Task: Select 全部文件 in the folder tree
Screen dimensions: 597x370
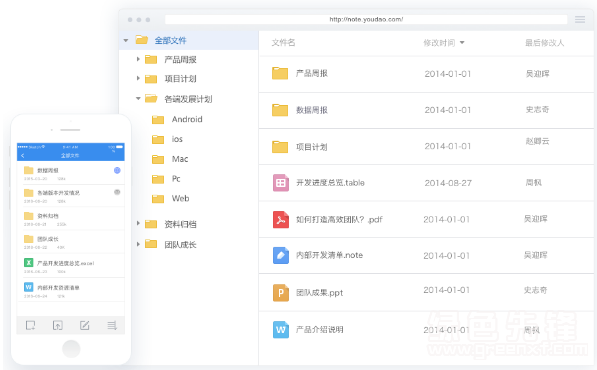Action: 170,40
